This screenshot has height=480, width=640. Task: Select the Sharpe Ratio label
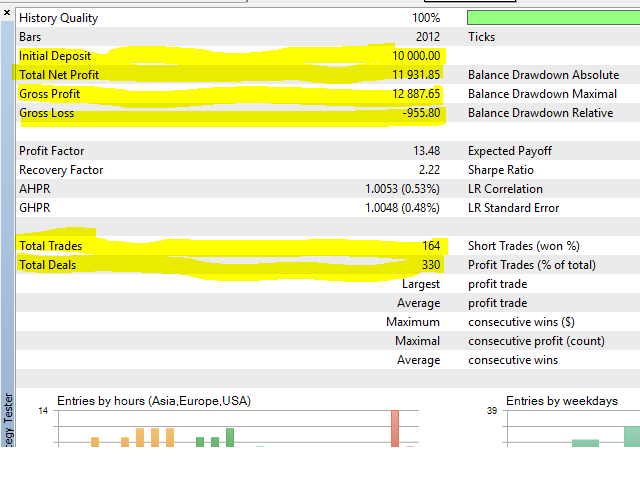click(x=502, y=170)
